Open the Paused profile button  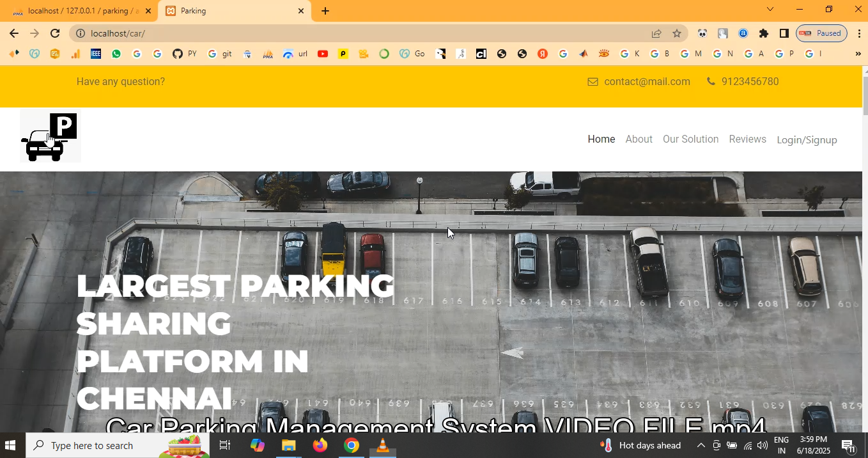point(821,33)
